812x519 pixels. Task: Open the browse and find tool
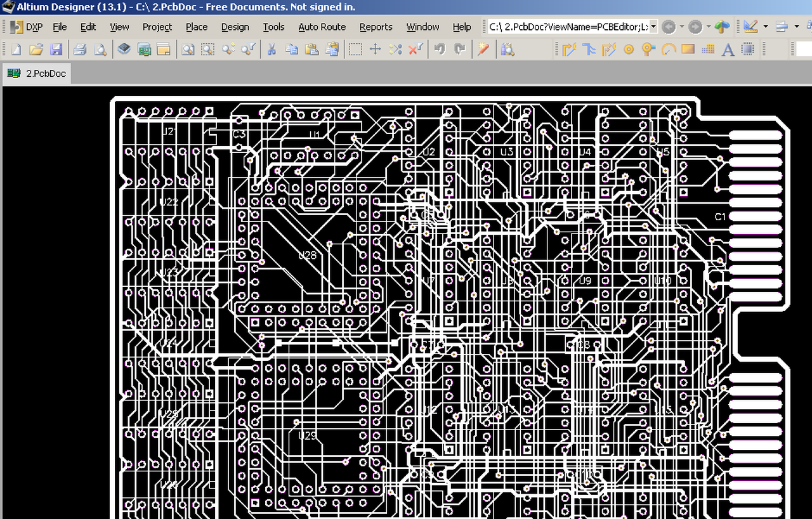pyautogui.click(x=507, y=49)
